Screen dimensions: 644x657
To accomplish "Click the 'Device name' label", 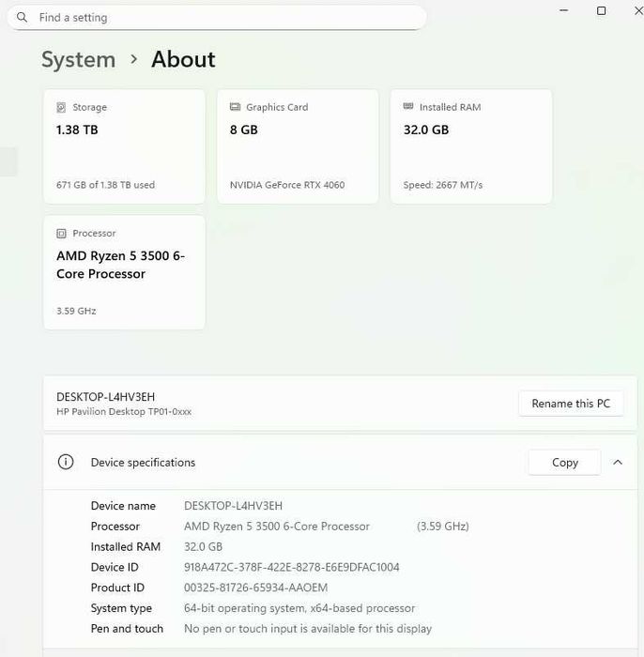I will (123, 506).
